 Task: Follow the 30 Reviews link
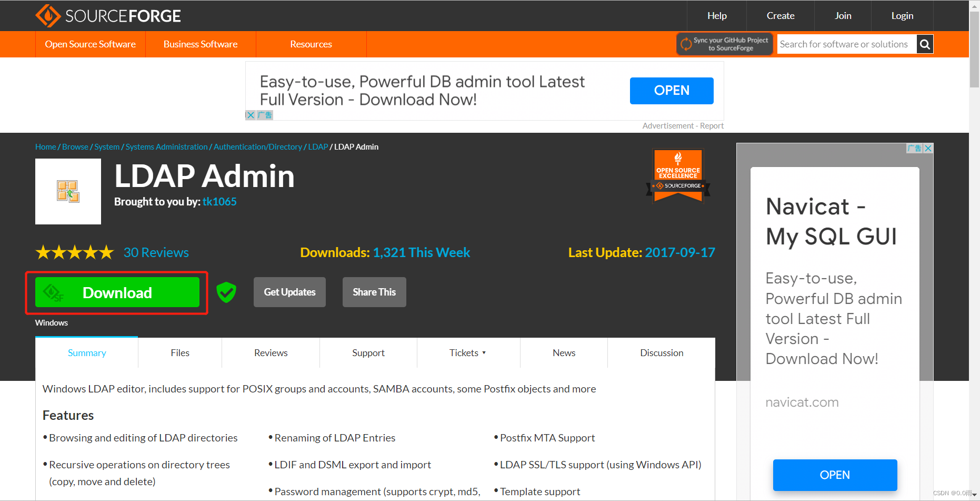pos(156,252)
